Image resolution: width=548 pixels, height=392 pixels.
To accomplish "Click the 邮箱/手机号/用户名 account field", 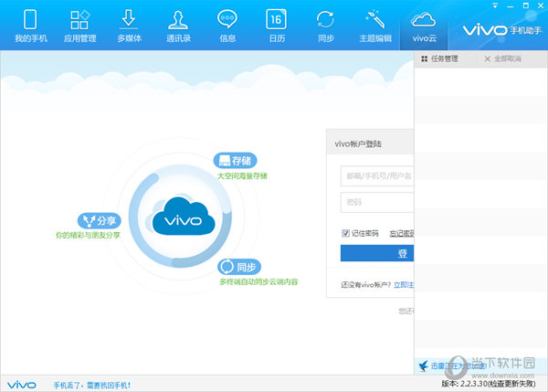I will [x=377, y=175].
